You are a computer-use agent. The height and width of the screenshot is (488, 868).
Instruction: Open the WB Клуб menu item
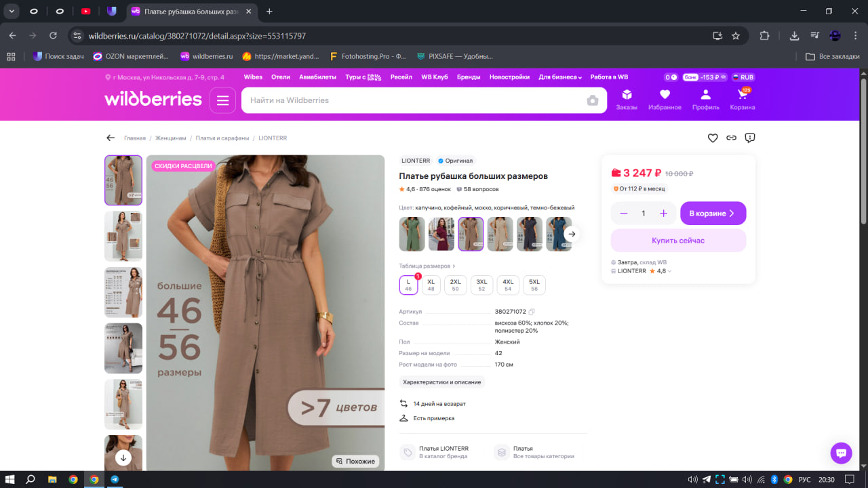point(435,77)
